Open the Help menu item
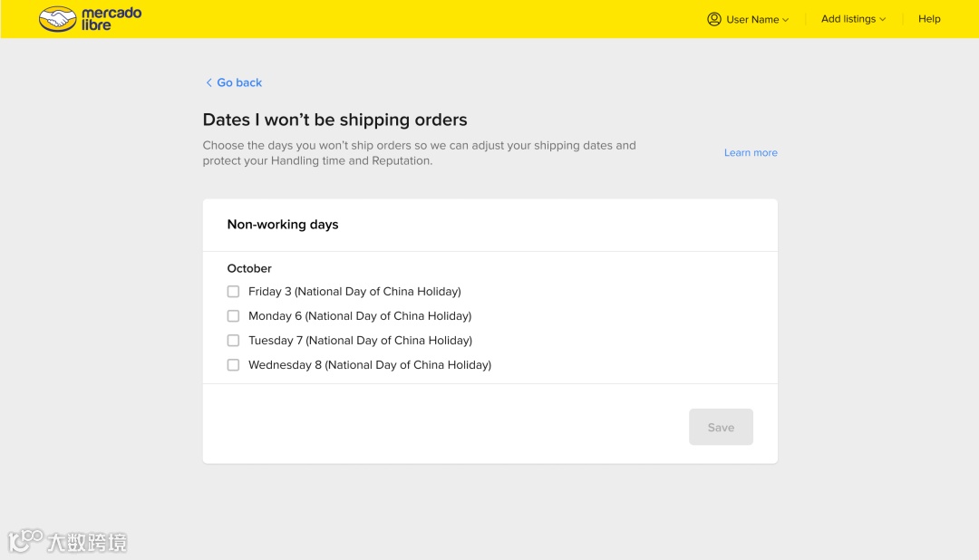The width and height of the screenshot is (979, 560). pos(929,19)
